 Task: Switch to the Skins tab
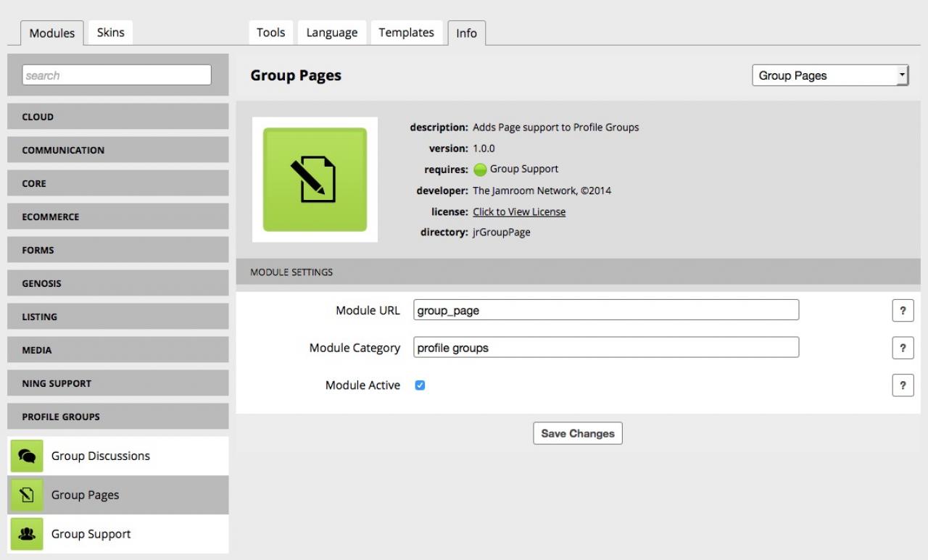(110, 33)
